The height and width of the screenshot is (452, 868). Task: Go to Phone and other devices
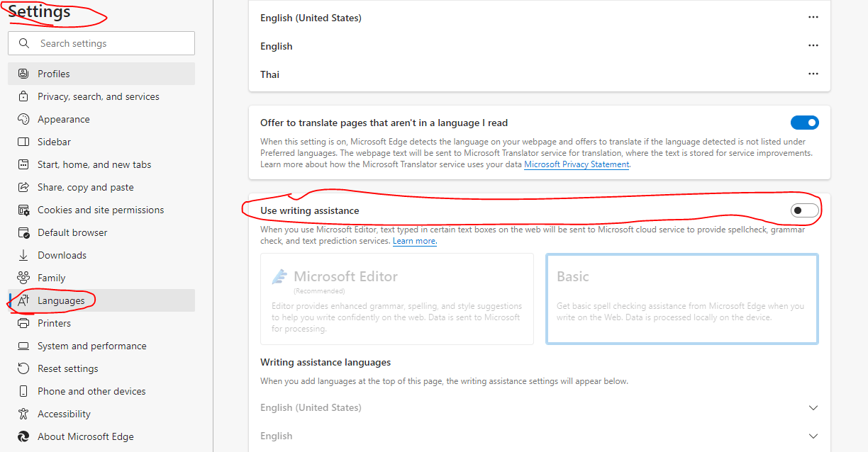coord(101,391)
